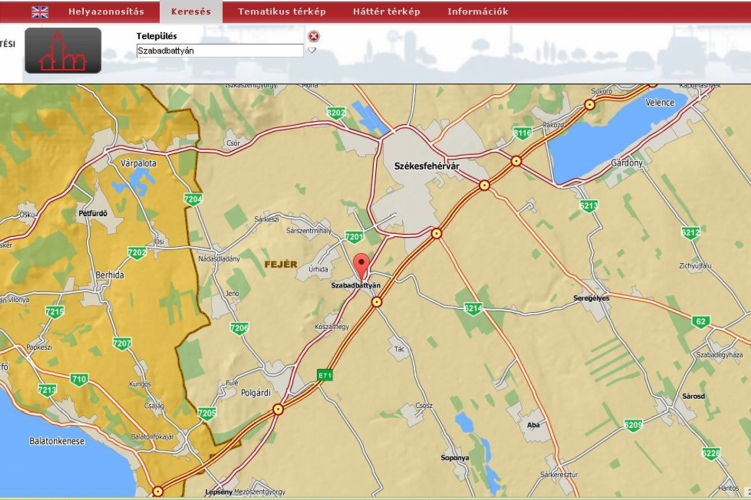The height and width of the screenshot is (500, 751).
Task: Open the Helyazonosítás tab
Action: click(x=106, y=12)
